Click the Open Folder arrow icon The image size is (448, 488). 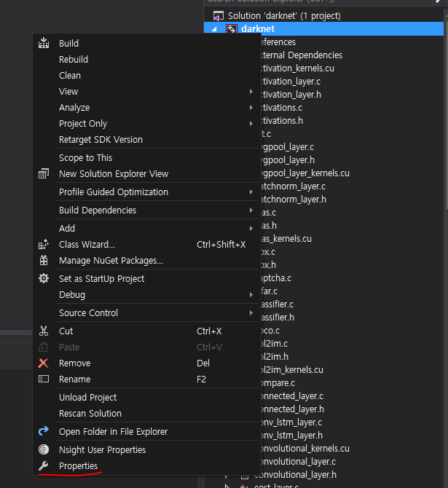click(44, 431)
